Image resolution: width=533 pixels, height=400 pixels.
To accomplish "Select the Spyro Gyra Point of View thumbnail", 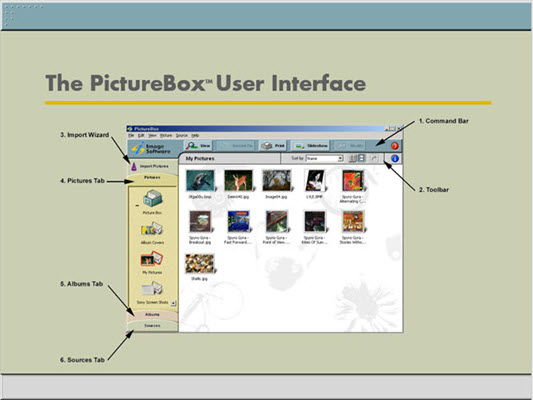I will pyautogui.click(x=277, y=222).
